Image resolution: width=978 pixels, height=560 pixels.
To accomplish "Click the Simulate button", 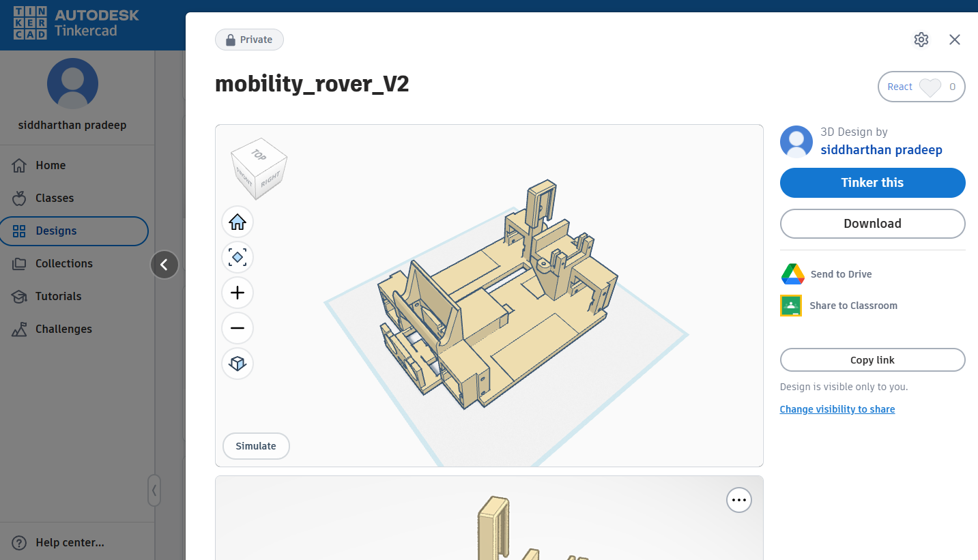I will coord(256,446).
